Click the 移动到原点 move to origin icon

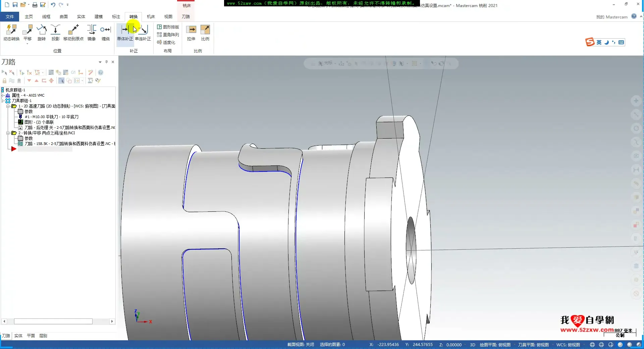(73, 33)
